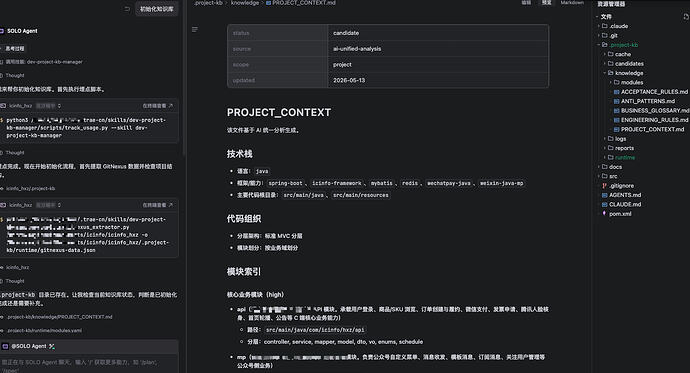Focus the SOLO Agent chat input field
The width and height of the screenshot is (690, 373).
coord(89,365)
